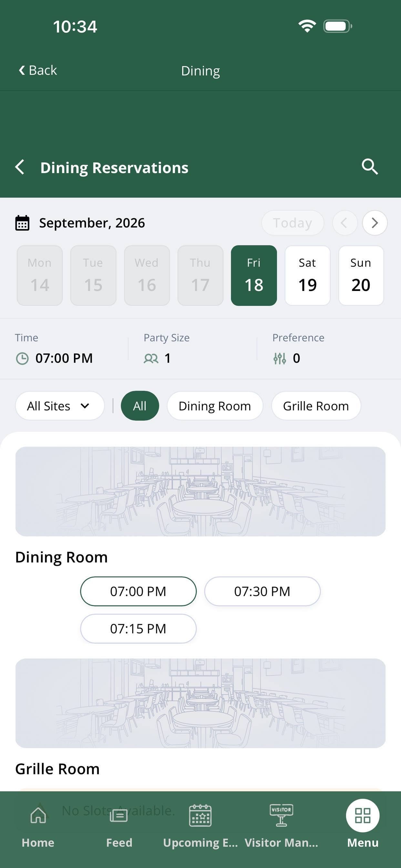Book the 07:30 PM Dining Room slot

[262, 591]
